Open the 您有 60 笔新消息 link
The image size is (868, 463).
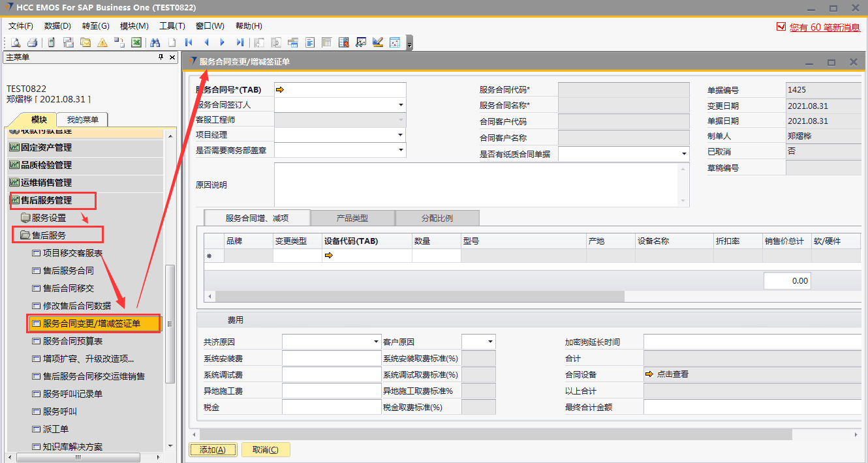point(824,27)
